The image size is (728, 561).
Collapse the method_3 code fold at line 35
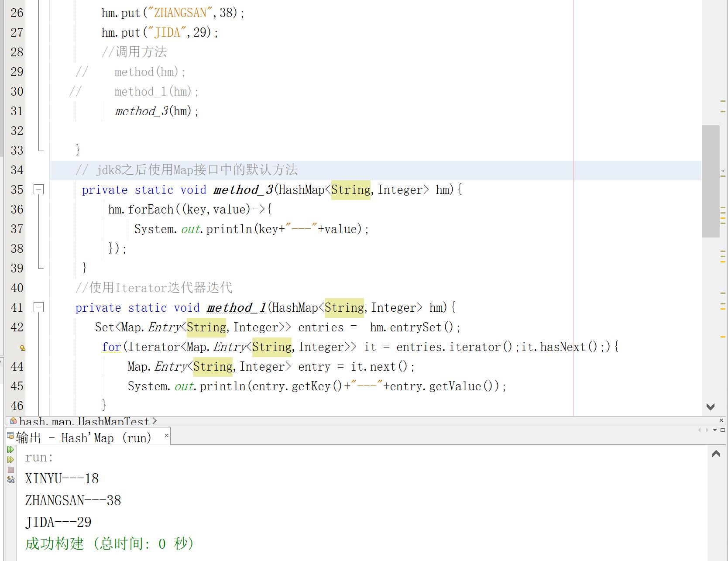pyautogui.click(x=39, y=189)
